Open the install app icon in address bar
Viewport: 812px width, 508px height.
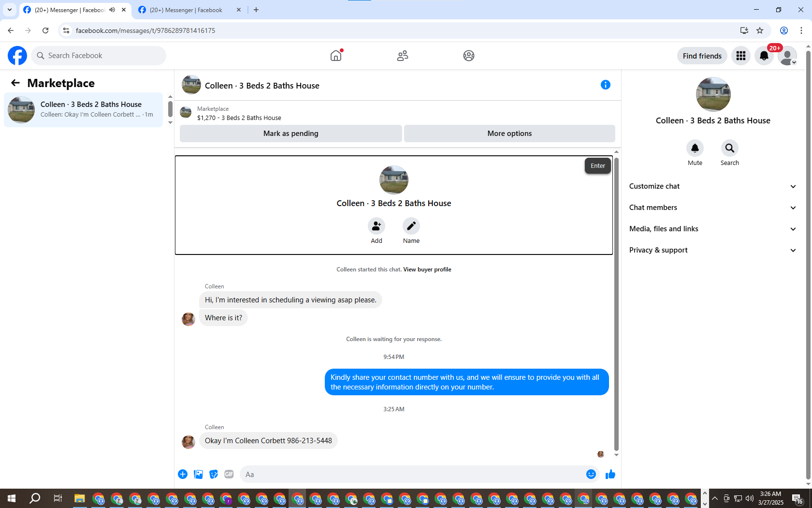(x=744, y=30)
